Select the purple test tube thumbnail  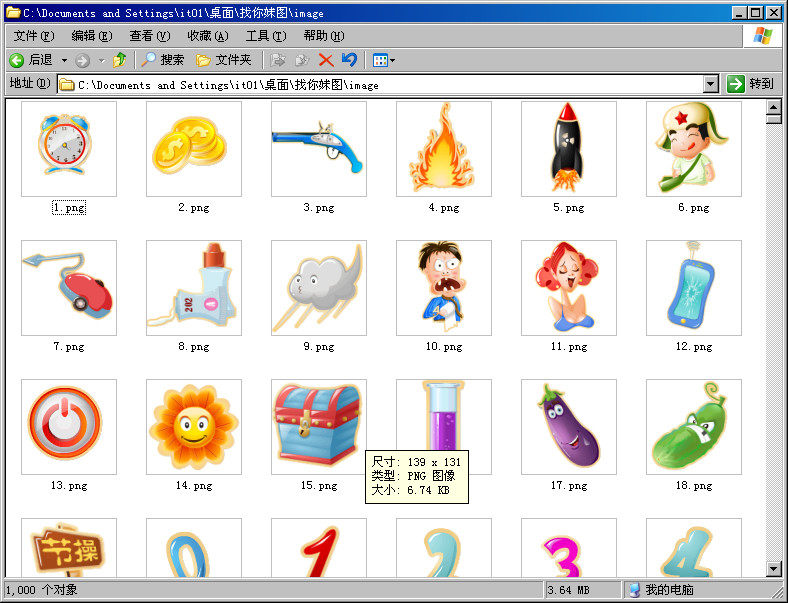coord(444,415)
